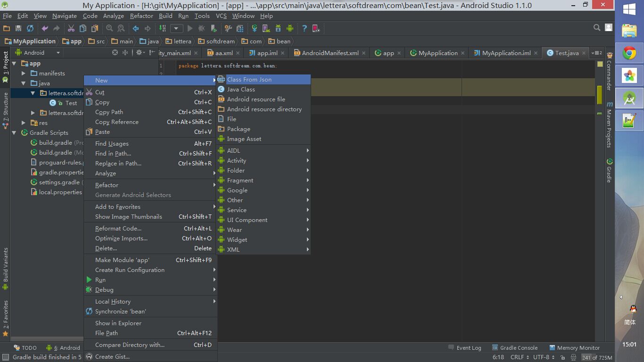644x362 pixels.
Task: Click the Replace toolbar icon
Action: coord(121,28)
